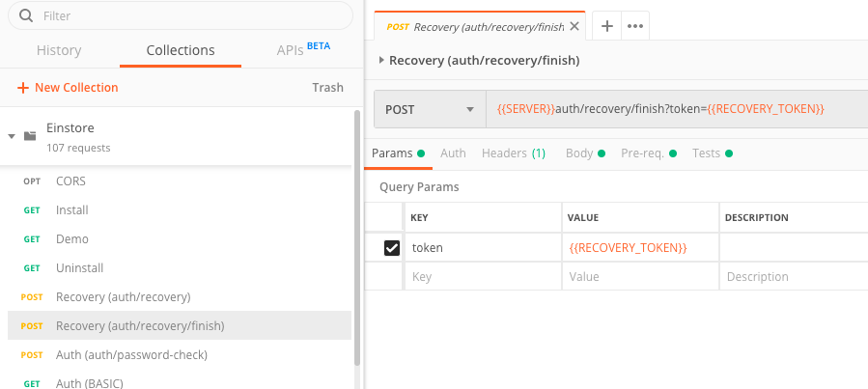Image resolution: width=868 pixels, height=389 pixels.
Task: Open the Body tab
Action: tap(585, 153)
